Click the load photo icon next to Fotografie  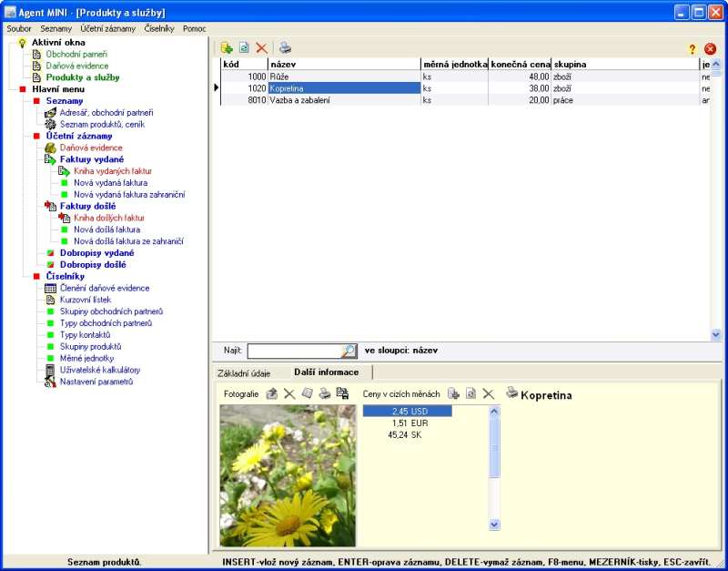pyautogui.click(x=271, y=393)
